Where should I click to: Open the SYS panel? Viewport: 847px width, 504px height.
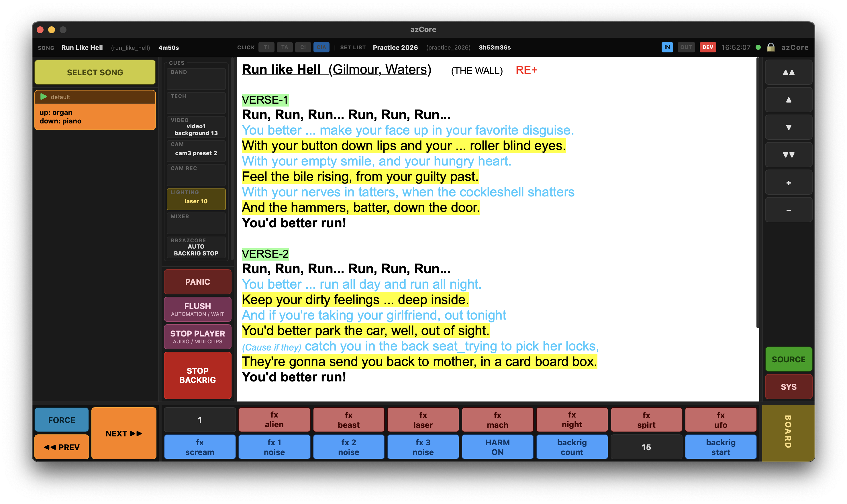coord(788,387)
